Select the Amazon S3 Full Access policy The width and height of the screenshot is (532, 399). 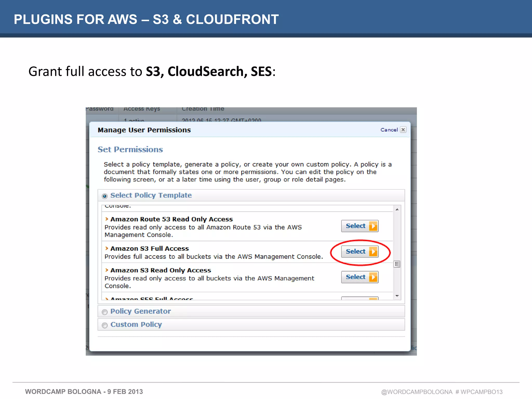[x=360, y=251]
